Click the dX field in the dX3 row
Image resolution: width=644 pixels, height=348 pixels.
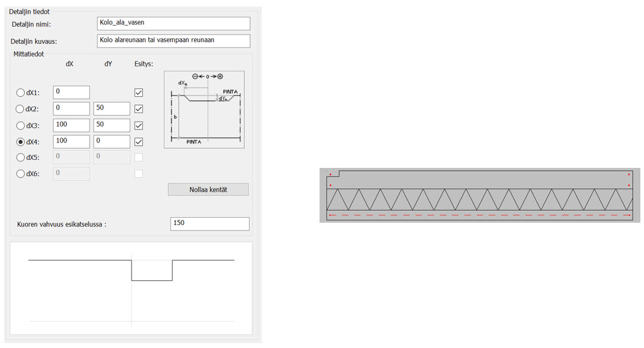71,125
